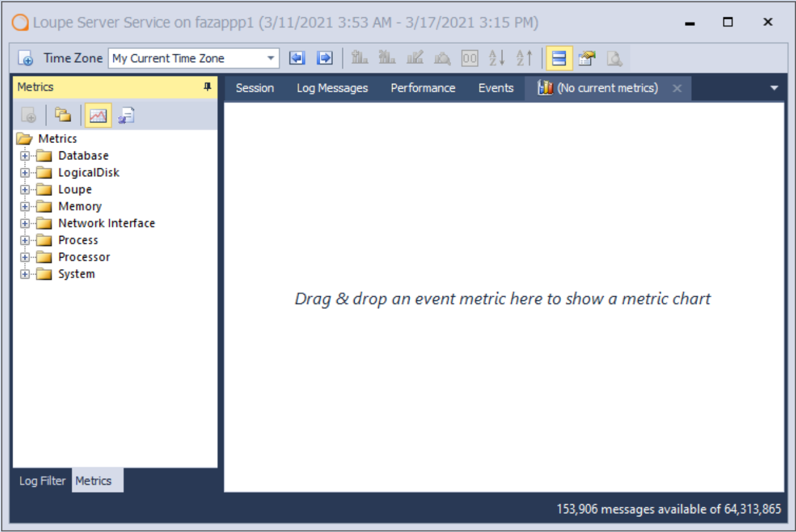
Task: Open the Performance tab
Action: tap(423, 88)
